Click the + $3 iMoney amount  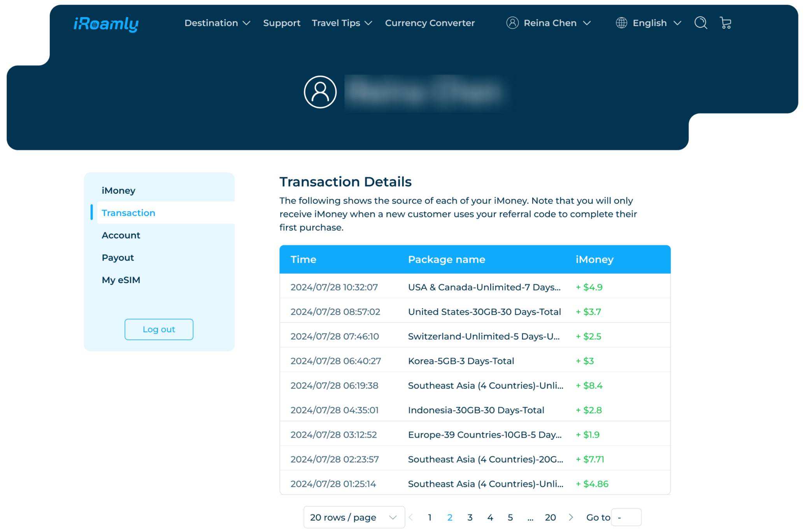pos(585,361)
